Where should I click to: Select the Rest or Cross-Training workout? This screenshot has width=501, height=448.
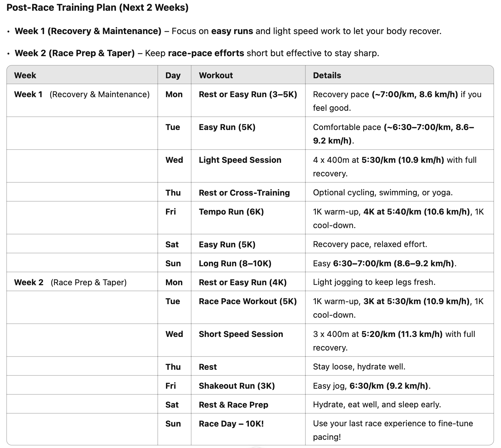(244, 193)
